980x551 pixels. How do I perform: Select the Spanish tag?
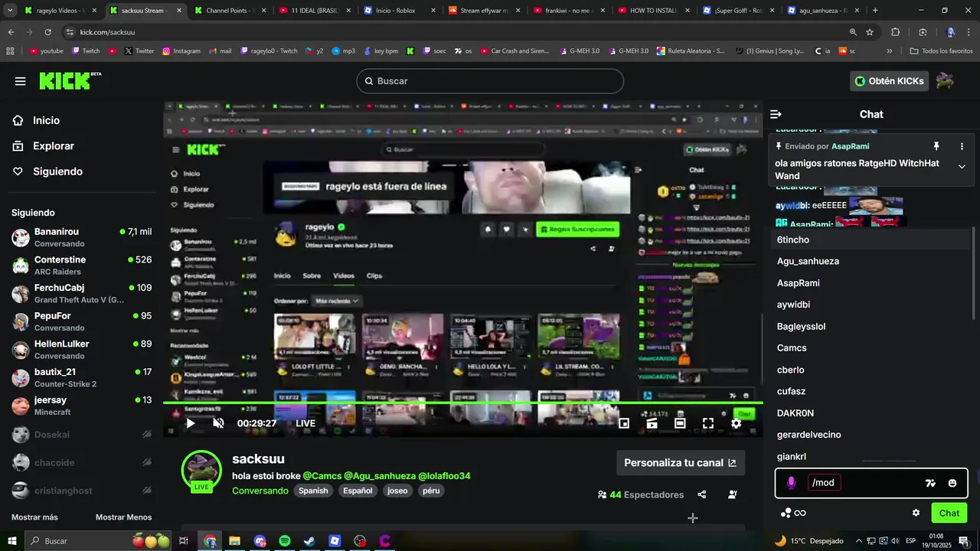tap(313, 491)
